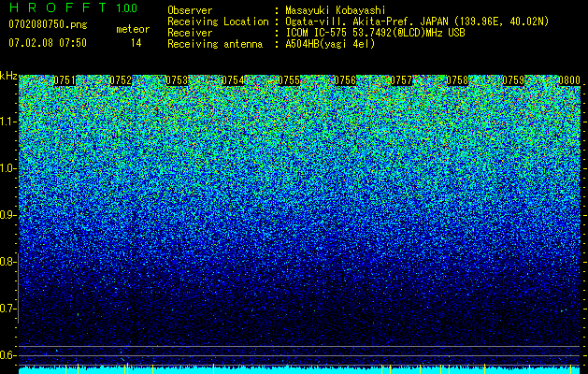Click the 0752 time marker
The height and width of the screenshot is (374, 588).
pyautogui.click(x=121, y=80)
